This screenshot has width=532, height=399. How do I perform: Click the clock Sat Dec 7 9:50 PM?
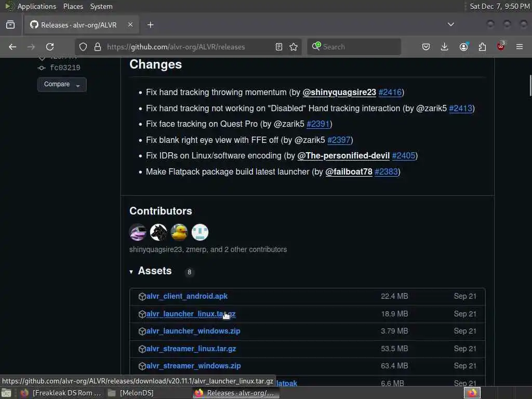tap(499, 6)
